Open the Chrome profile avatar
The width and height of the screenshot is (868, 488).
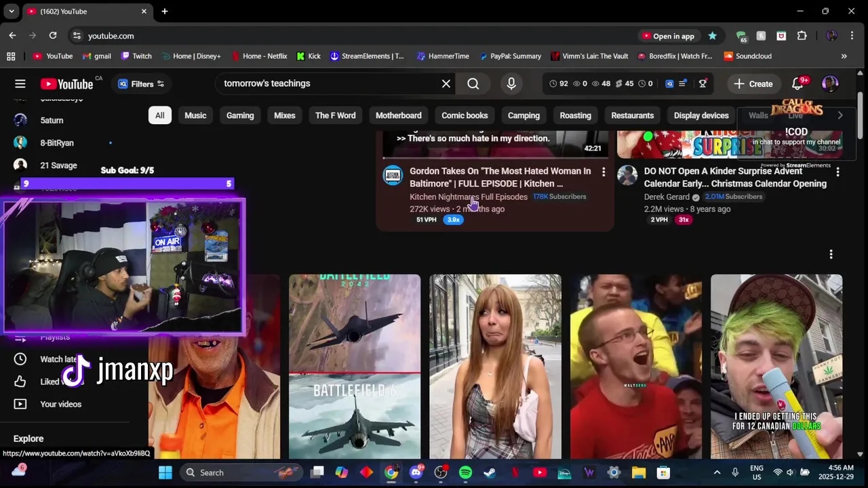[832, 36]
